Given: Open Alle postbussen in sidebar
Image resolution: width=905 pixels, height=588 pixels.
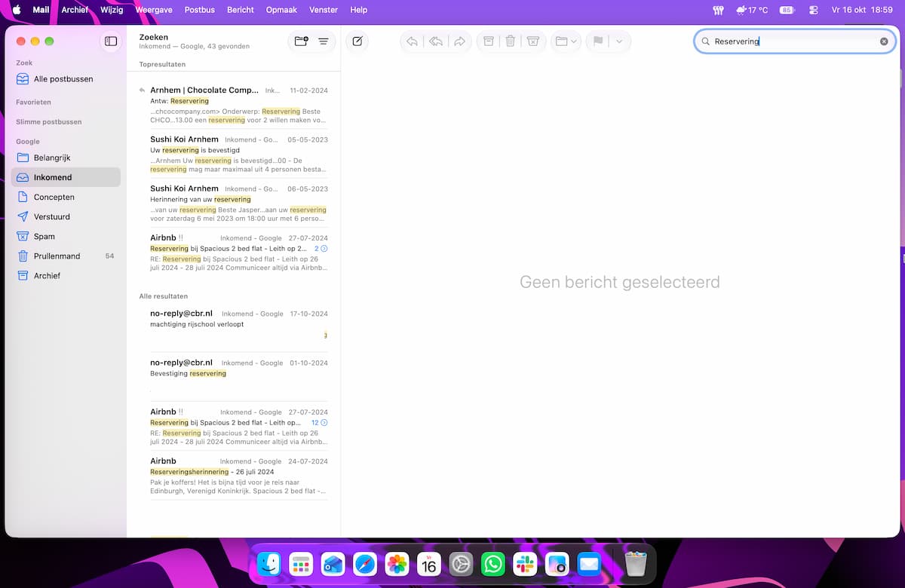Looking at the screenshot, I should click(66, 79).
